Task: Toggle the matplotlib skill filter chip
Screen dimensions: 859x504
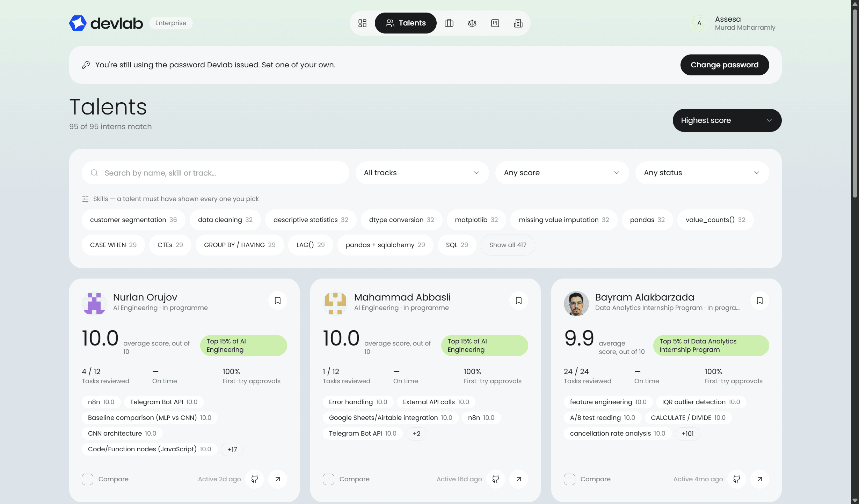Action: pos(476,220)
